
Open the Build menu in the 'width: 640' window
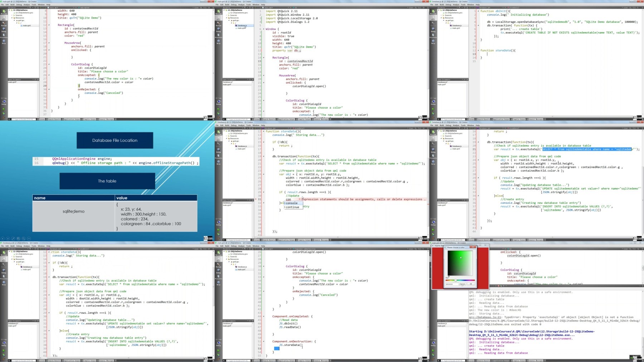pyautogui.click(x=13, y=5)
